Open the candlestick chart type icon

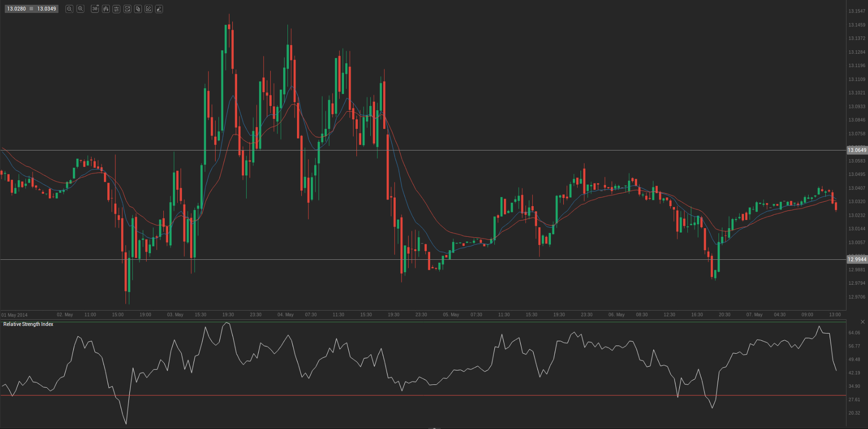pyautogui.click(x=106, y=9)
